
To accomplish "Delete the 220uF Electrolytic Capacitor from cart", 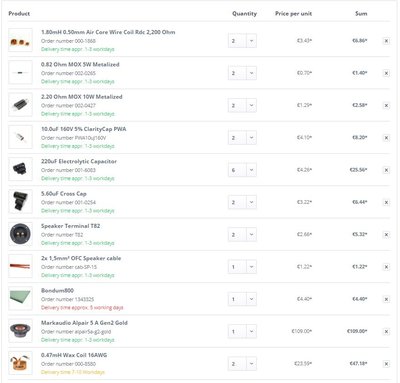I will (x=386, y=170).
